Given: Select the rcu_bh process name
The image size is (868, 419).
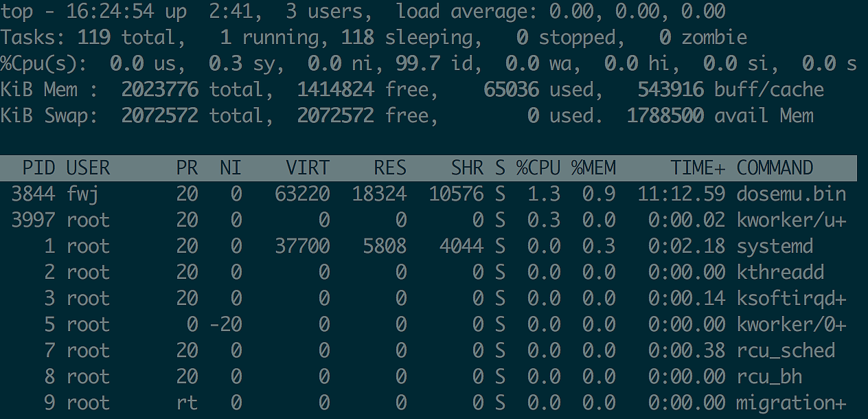Looking at the screenshot, I should coord(769,377).
